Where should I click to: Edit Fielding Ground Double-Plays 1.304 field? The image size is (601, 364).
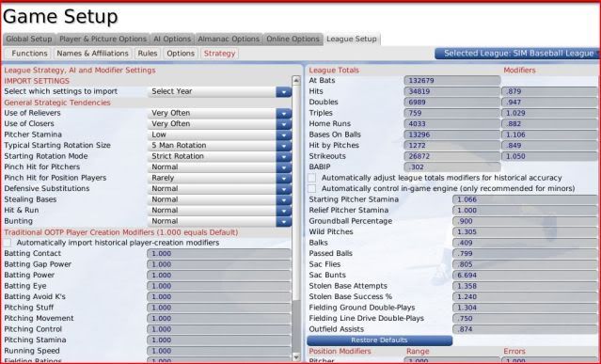526,308
